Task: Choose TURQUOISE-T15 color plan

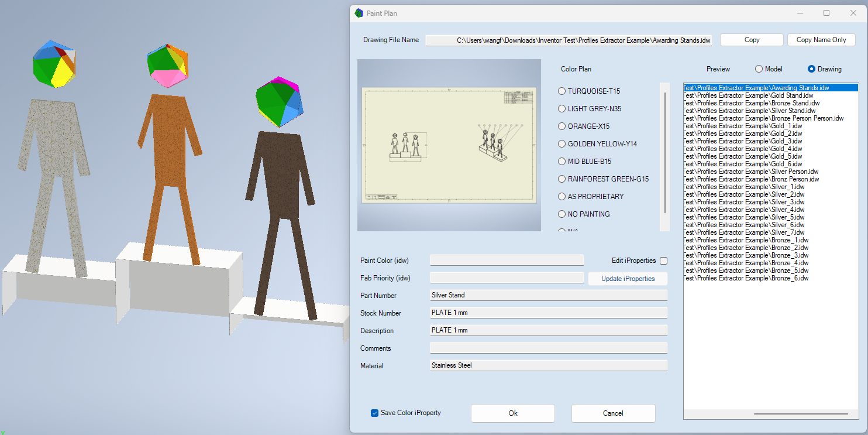Action: pos(562,91)
